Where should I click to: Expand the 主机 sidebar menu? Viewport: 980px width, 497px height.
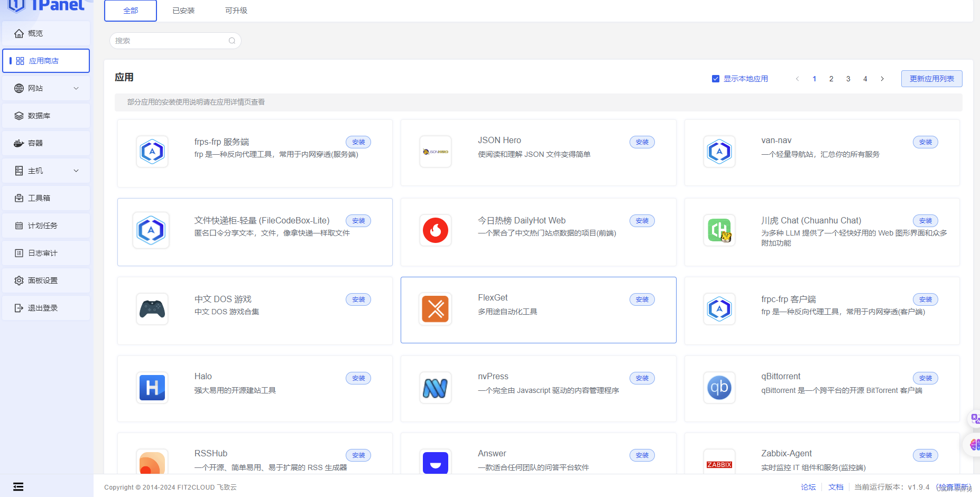46,171
